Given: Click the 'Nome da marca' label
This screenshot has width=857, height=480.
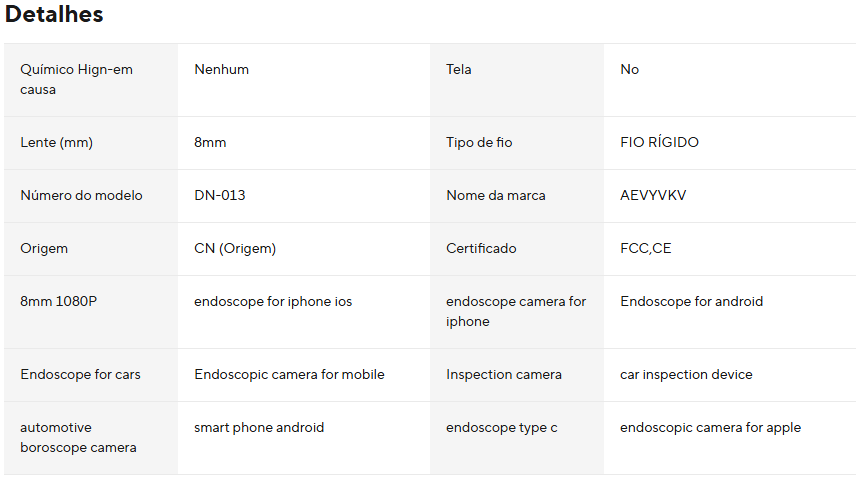Looking at the screenshot, I should tap(496, 195).
